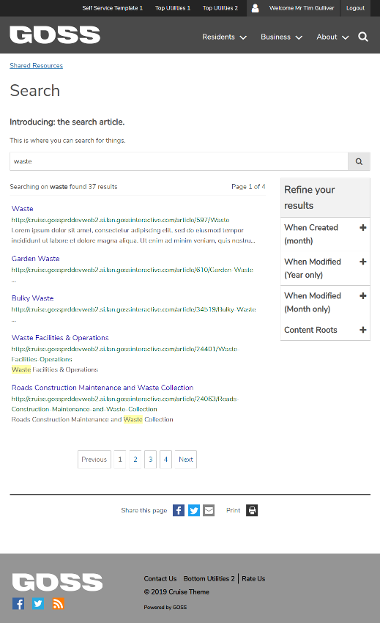The width and height of the screenshot is (380, 623).
Task: Open Rate Us footer link
Action: point(253,578)
